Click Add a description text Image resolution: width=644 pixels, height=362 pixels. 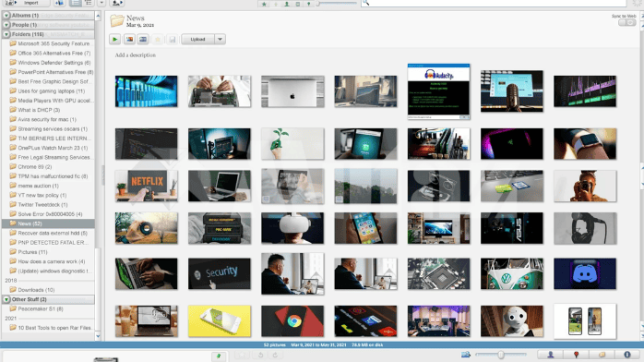point(135,55)
